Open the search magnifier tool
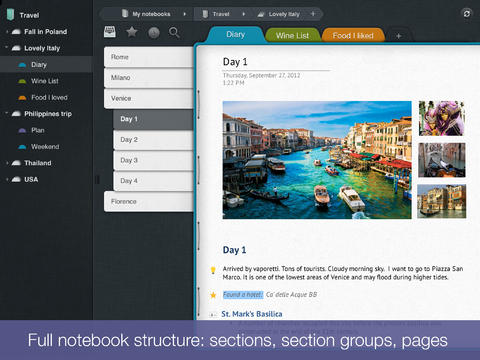 point(174,33)
